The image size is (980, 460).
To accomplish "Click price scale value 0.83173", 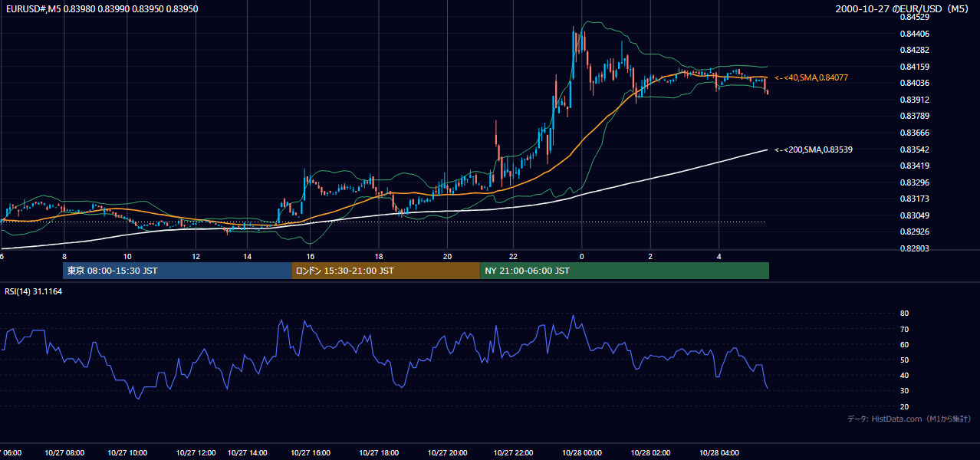I will pos(914,199).
